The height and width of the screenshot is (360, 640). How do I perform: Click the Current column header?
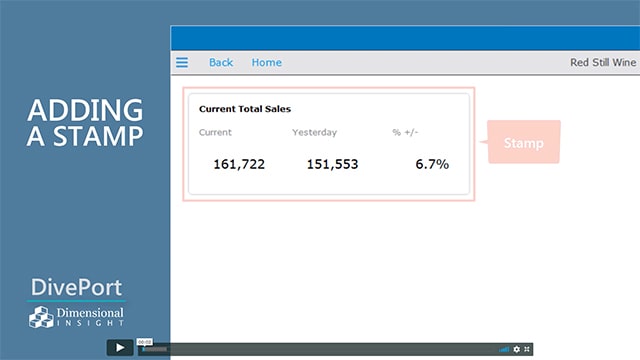click(x=215, y=132)
